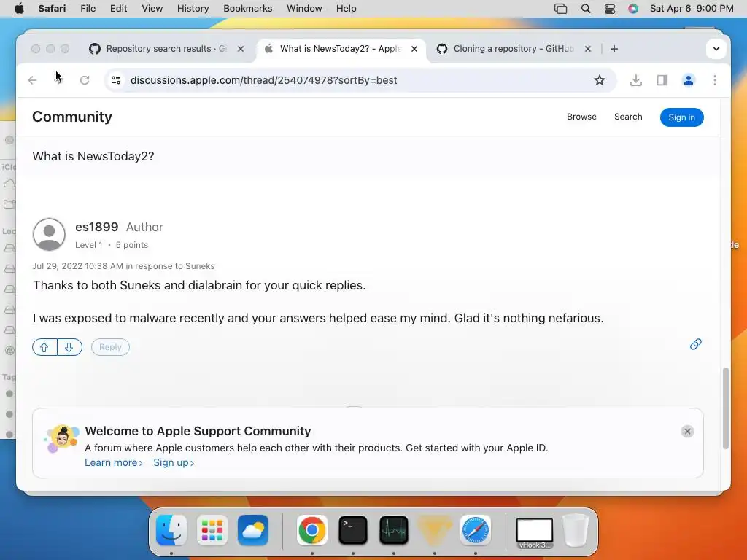
Task: Open the es1899 username profile
Action: tap(97, 227)
